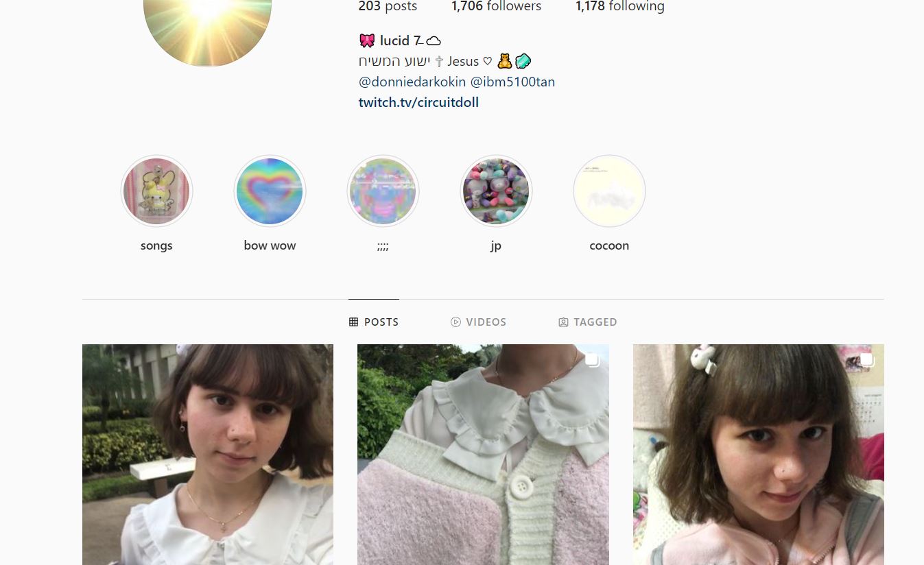Click the grid icon beside POSTS
Image resolution: width=924 pixels, height=565 pixels.
pos(354,322)
